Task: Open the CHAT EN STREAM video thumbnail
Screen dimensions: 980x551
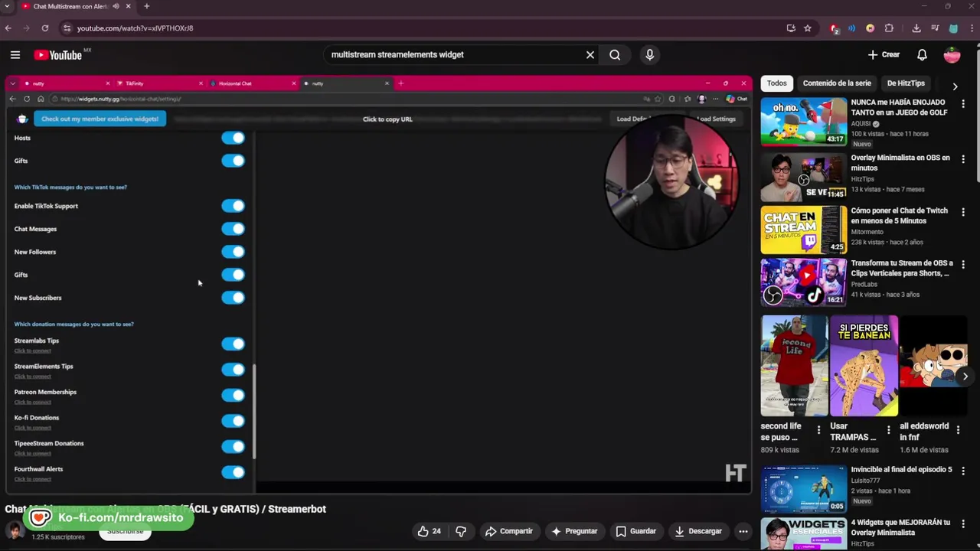Action: point(803,229)
